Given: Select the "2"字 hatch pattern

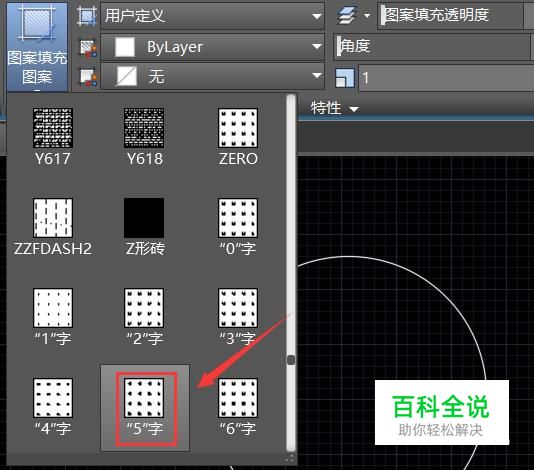Looking at the screenshot, I should pyautogui.click(x=144, y=317).
